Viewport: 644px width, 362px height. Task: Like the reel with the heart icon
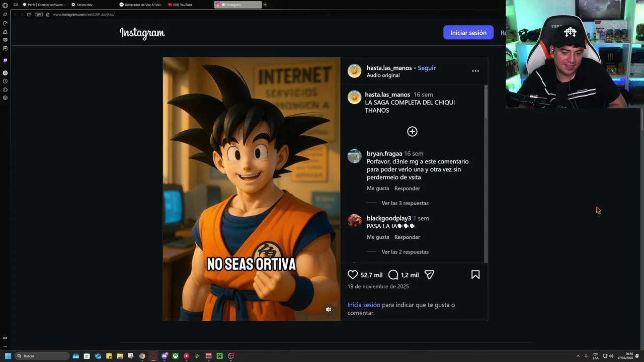coord(353,275)
